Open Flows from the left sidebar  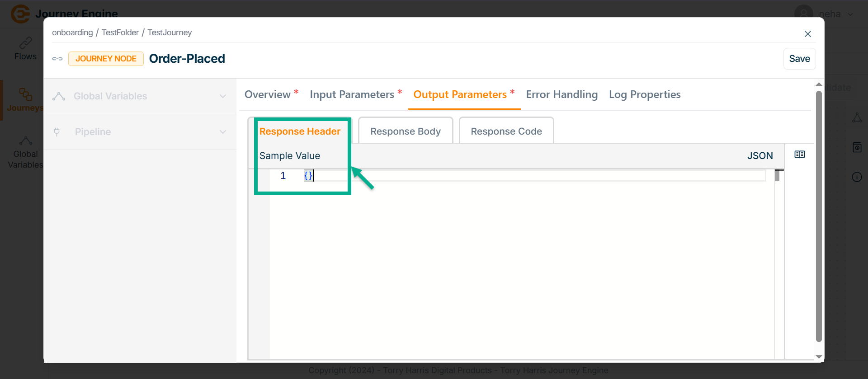point(25,49)
